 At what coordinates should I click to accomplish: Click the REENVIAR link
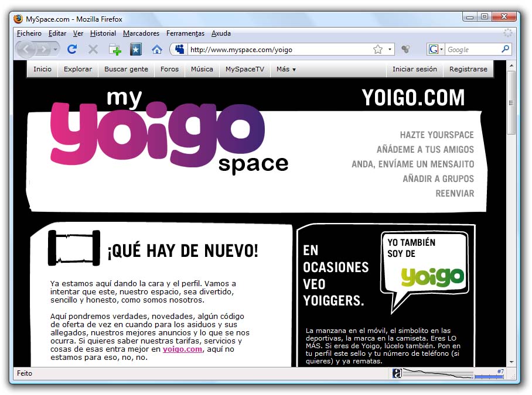[x=455, y=194]
